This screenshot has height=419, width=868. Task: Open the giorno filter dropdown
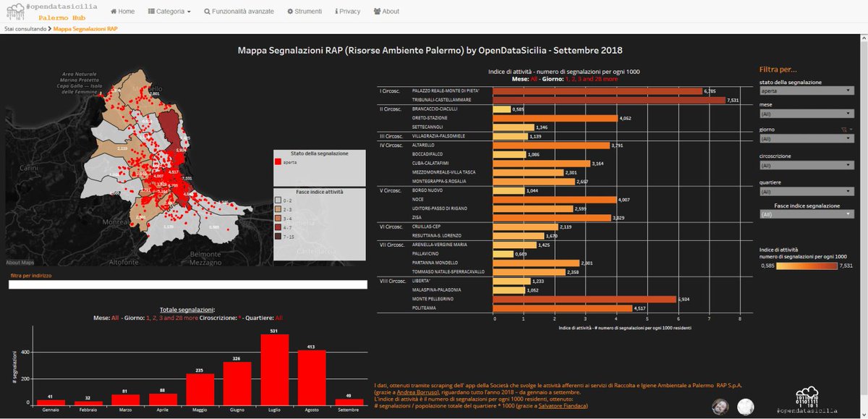click(x=808, y=138)
